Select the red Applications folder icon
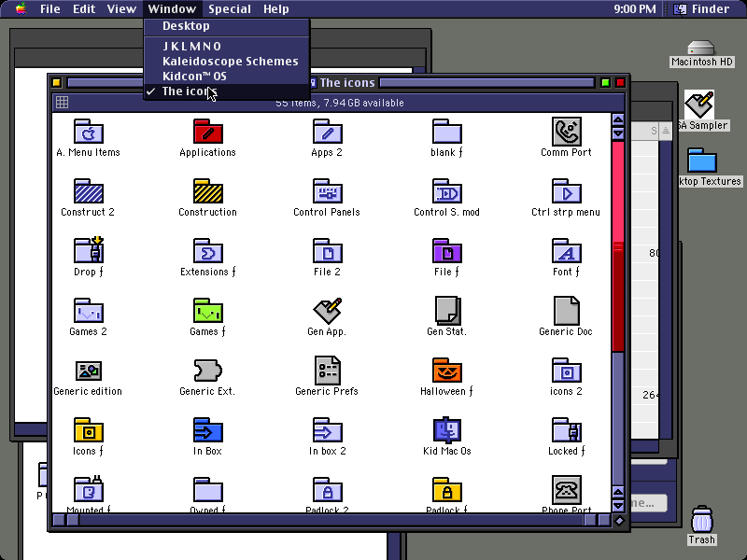This screenshot has width=747, height=560. [208, 131]
